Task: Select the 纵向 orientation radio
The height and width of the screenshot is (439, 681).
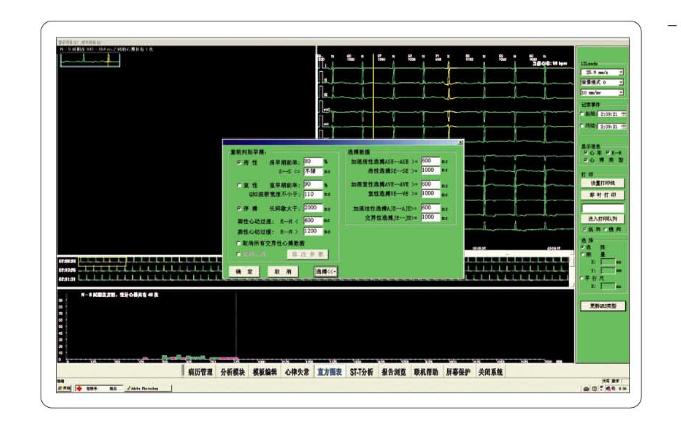Action: (x=586, y=229)
